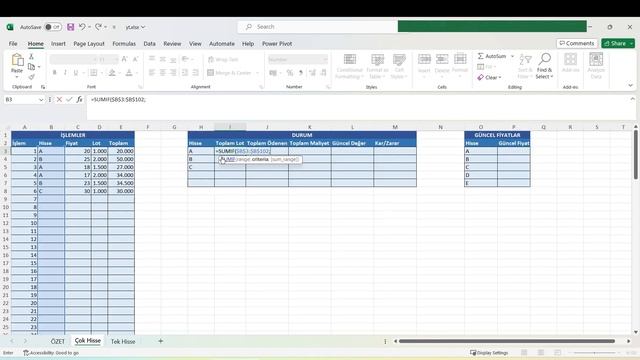Image resolution: width=640 pixels, height=360 pixels.
Task: Click the Format Painter brush icon
Action: coord(31,77)
